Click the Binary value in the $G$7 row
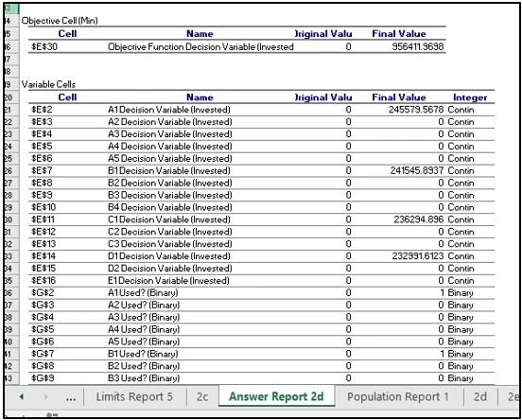The image size is (522, 420). click(461, 354)
